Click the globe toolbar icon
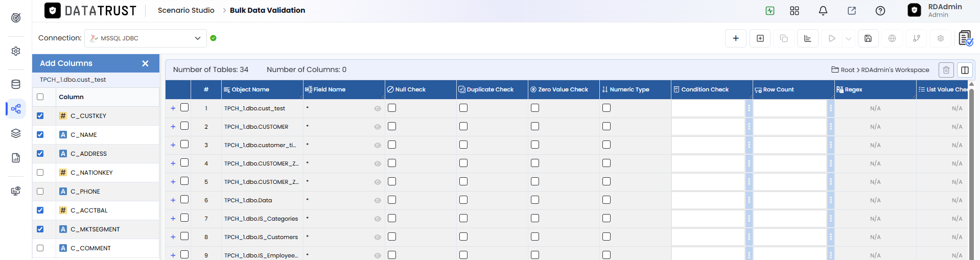The height and width of the screenshot is (260, 980). click(x=892, y=38)
